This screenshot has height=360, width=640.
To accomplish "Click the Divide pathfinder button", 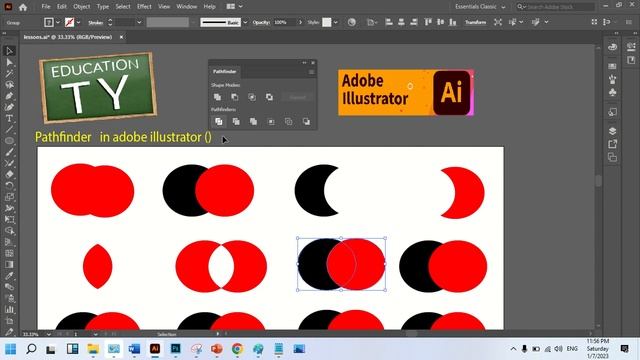I will point(219,122).
